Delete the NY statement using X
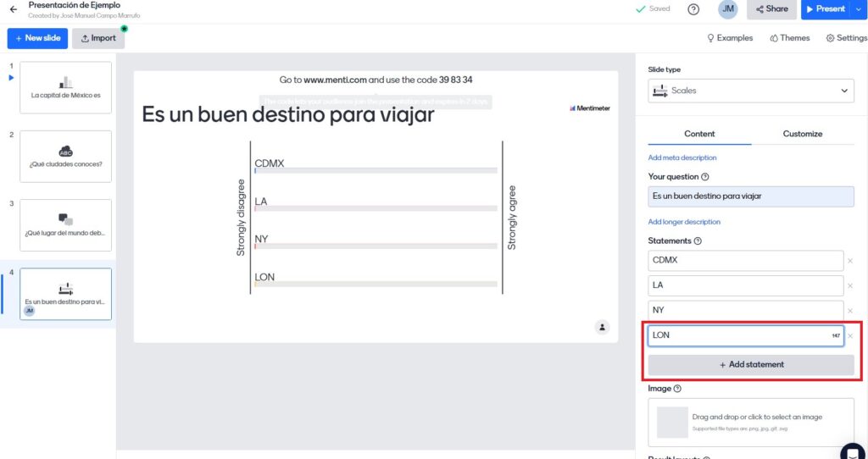 850,311
